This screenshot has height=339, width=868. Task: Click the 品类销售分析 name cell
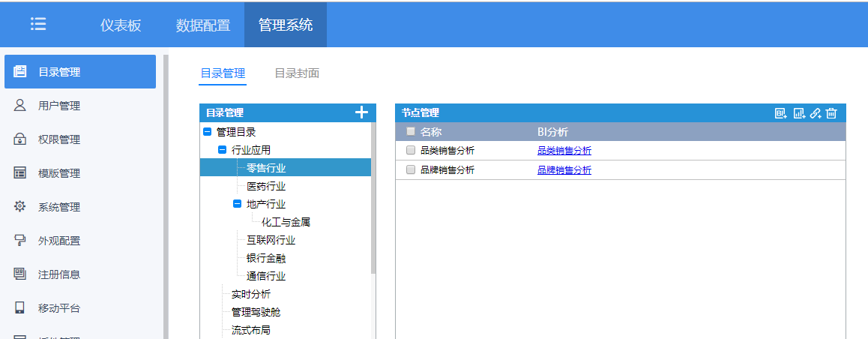(447, 150)
